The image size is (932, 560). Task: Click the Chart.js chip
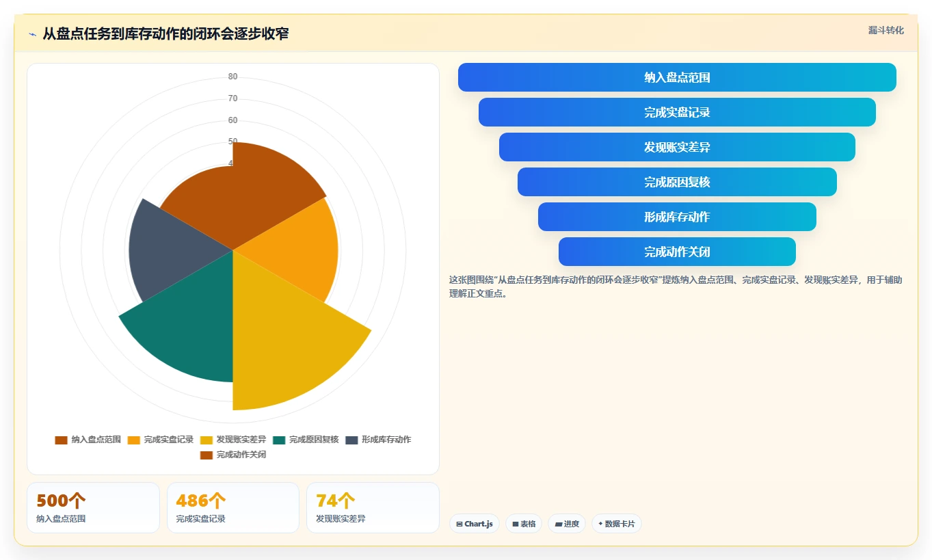(475, 524)
